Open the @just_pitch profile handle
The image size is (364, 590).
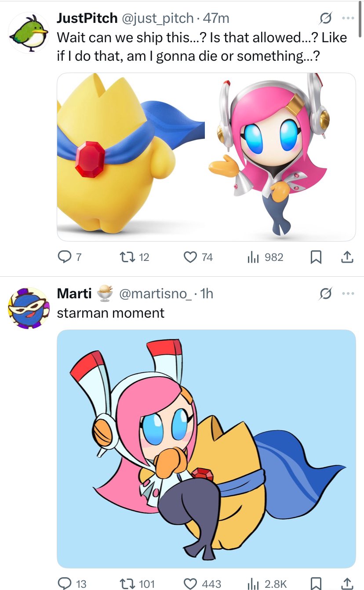tap(157, 18)
